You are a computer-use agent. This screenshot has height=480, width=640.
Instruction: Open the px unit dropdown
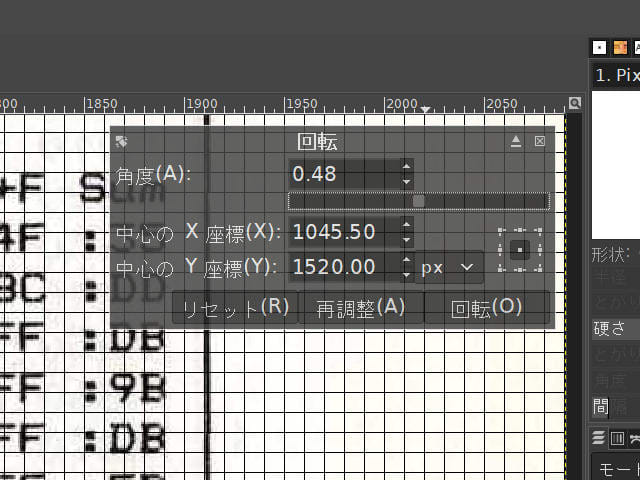click(x=448, y=267)
